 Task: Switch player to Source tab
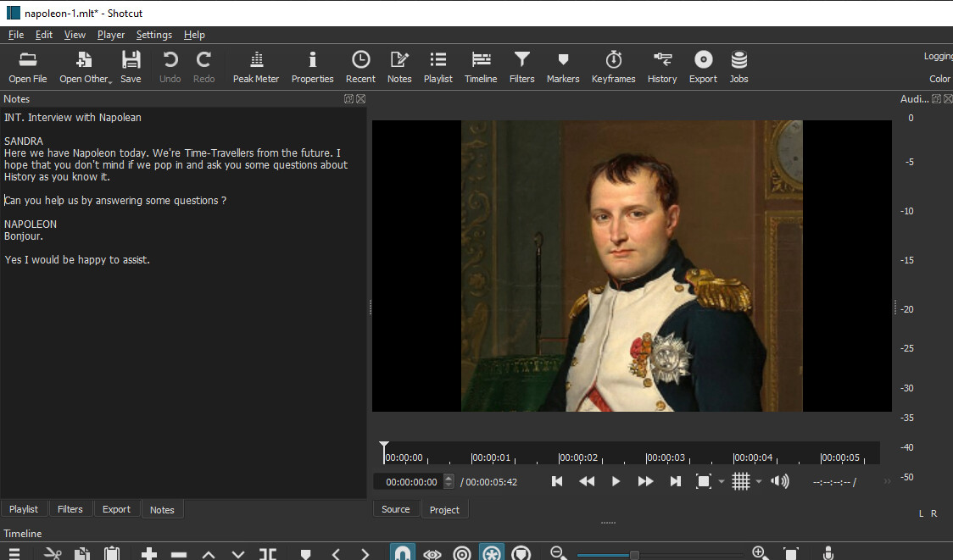coord(396,509)
